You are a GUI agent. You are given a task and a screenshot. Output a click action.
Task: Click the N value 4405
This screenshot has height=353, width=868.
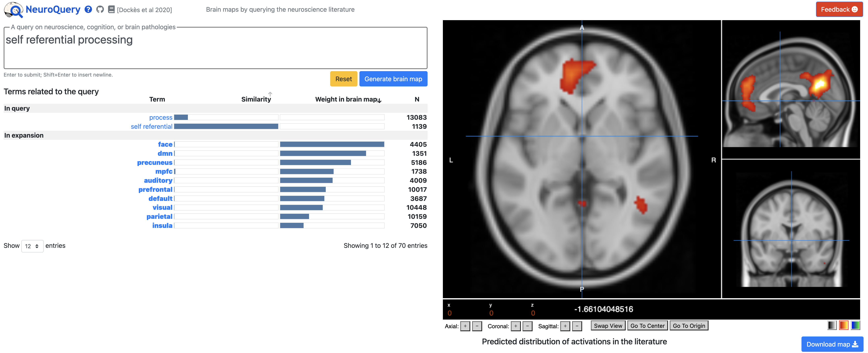(x=418, y=144)
